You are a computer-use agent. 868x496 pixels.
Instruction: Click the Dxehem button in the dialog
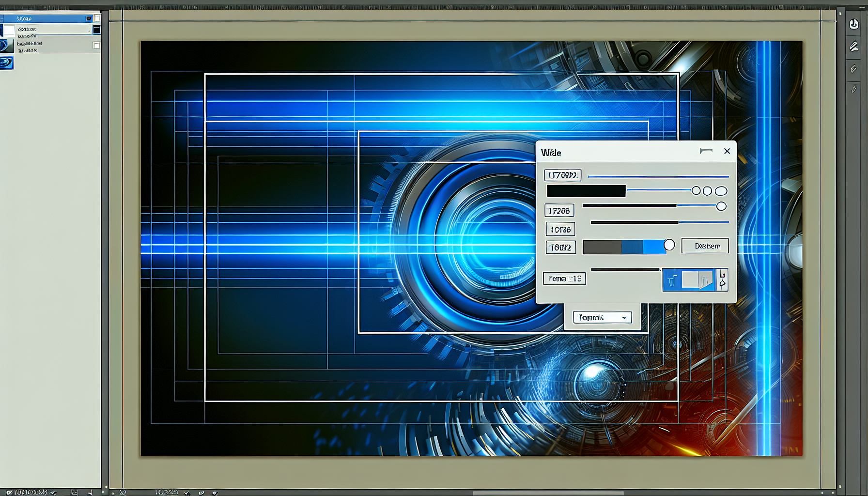[705, 246]
